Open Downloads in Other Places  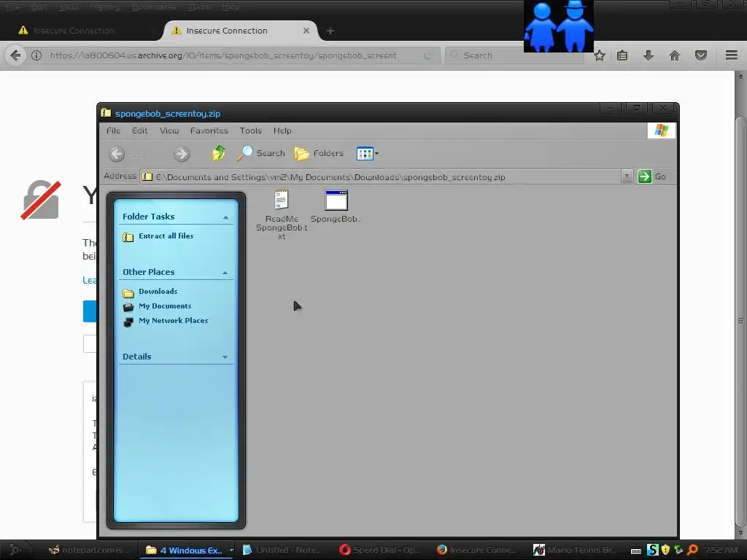coord(158,291)
